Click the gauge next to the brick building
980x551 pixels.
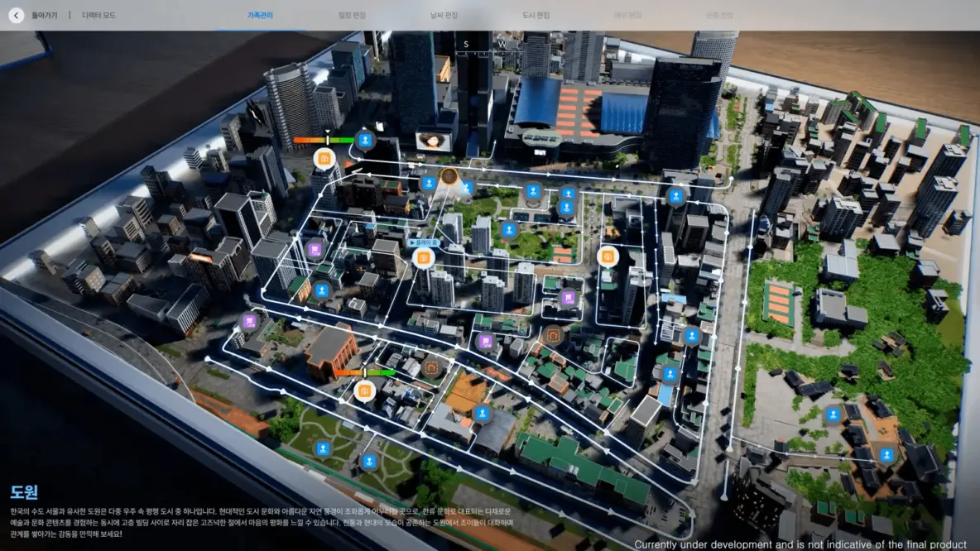click(364, 373)
